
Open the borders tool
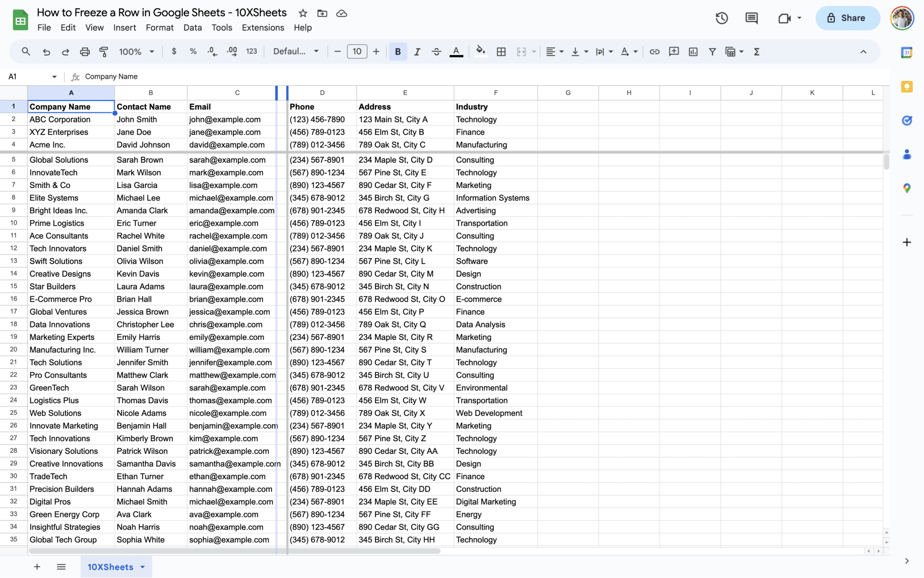(501, 51)
